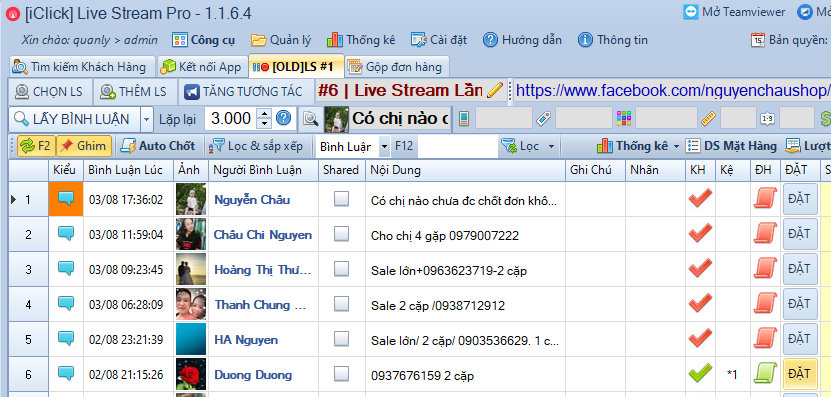This screenshot has height=397, width=831.
Task: Open Duong Duong's rose avatar thumbnail
Action: (191, 374)
